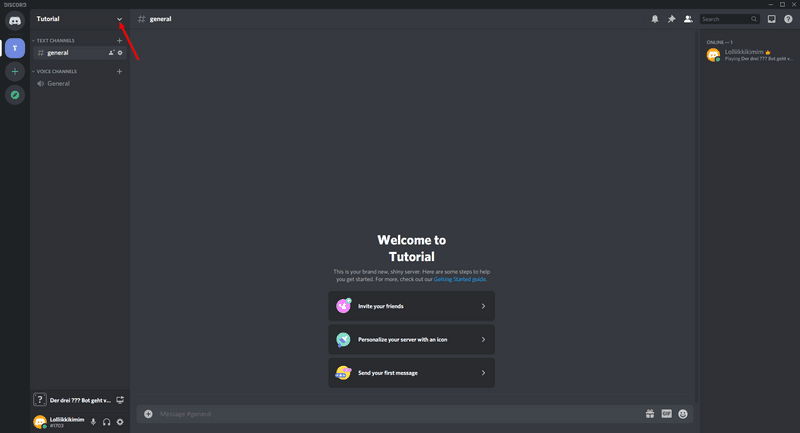Show pinned messages via pin icon
This screenshot has width=800, height=433.
(x=671, y=19)
